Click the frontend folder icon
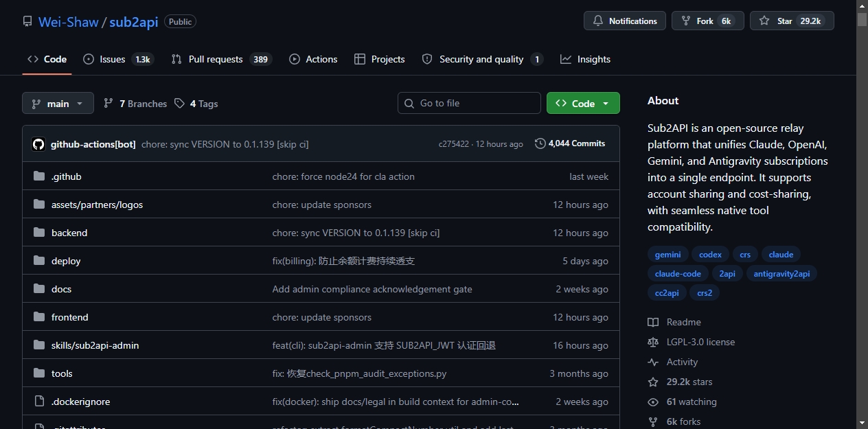868x429 pixels. point(39,317)
